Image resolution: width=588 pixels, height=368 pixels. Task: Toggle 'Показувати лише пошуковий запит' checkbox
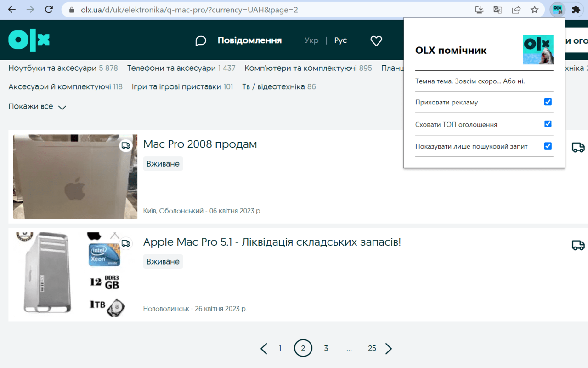(548, 146)
